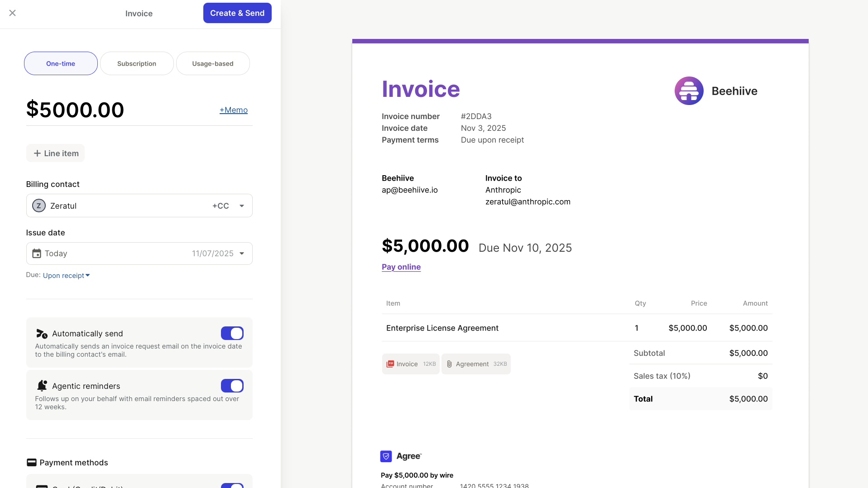
Task: Click the Subtotal row label
Action: (x=649, y=353)
